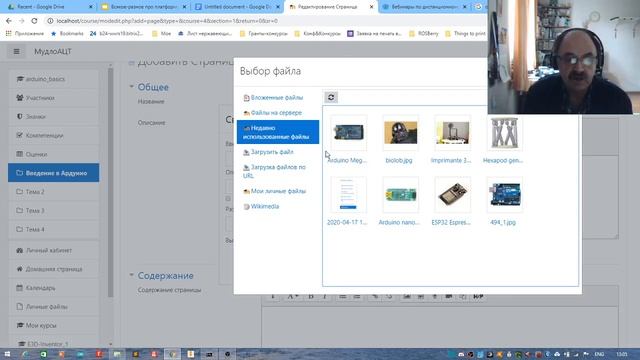
Task: Select the 2020-04-17 screenshot thumbnail
Action: tap(349, 195)
